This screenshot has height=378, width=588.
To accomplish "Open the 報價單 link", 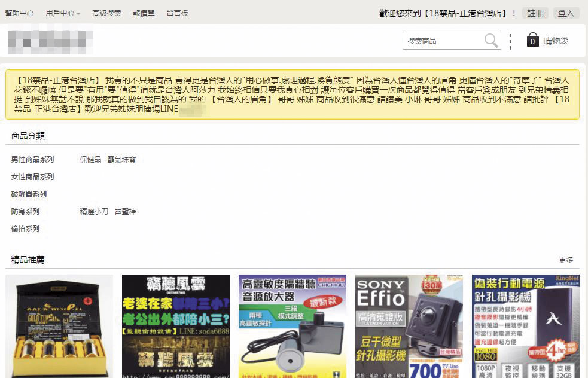I will pyautogui.click(x=144, y=13).
